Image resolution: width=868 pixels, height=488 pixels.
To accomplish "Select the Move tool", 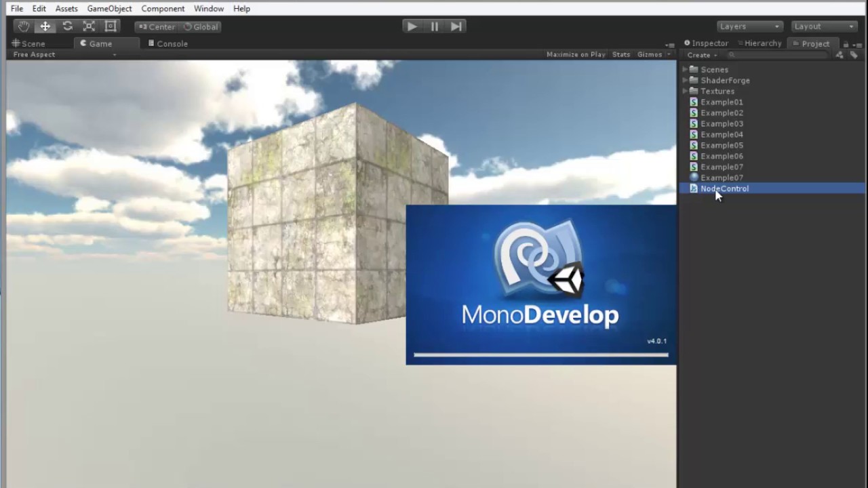I will pos(45,26).
